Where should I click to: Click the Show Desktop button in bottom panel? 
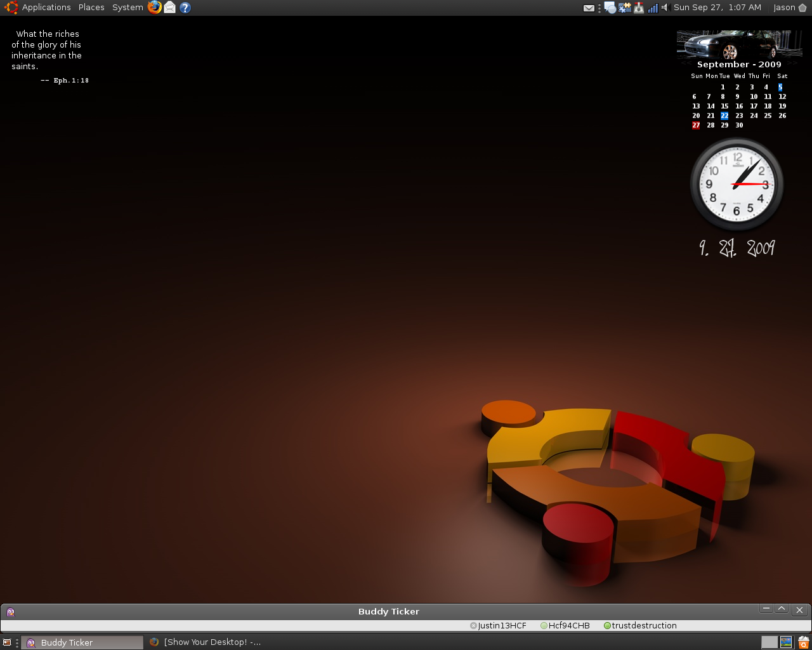click(x=7, y=642)
